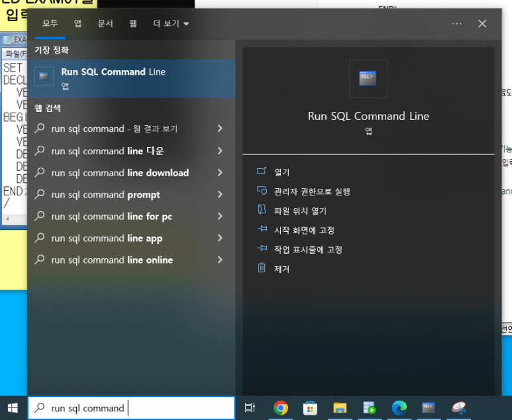
Task: Expand chevron for 'line online' suggestion
Action: click(x=220, y=260)
